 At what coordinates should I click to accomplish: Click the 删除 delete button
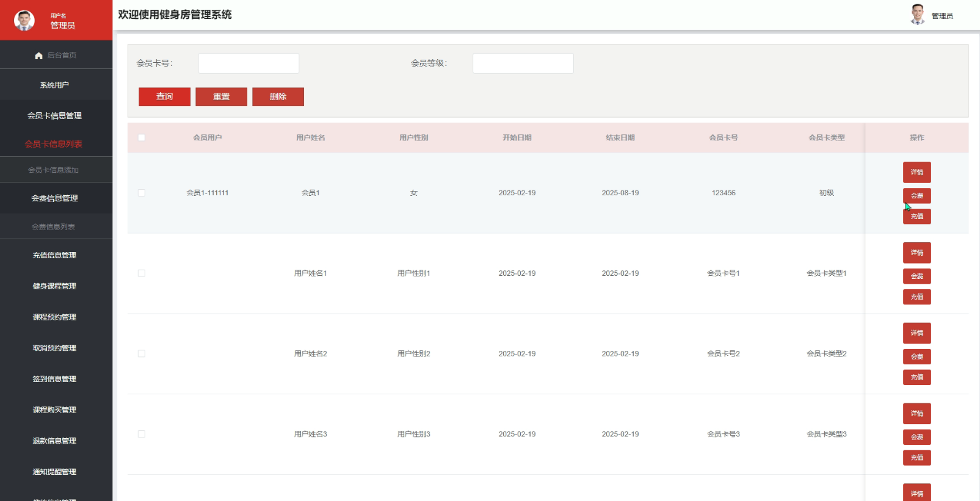pos(278,96)
